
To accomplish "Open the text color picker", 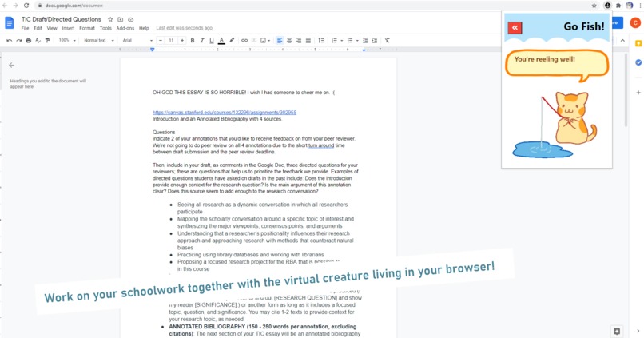I will [221, 40].
